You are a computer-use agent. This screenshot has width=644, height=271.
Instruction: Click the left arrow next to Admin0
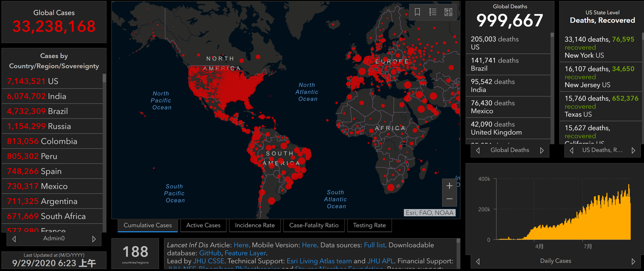[x=14, y=239]
